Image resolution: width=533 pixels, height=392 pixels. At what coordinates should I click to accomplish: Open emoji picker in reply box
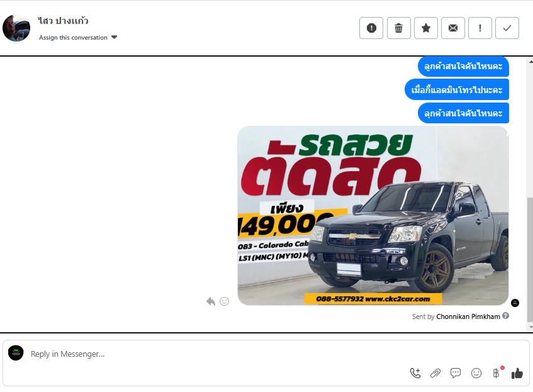point(476,373)
